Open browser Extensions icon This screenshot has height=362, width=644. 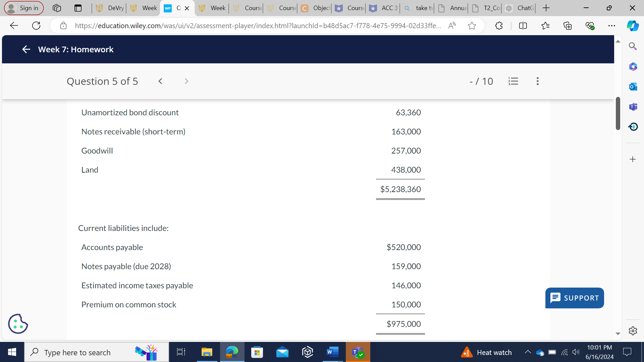499,26
